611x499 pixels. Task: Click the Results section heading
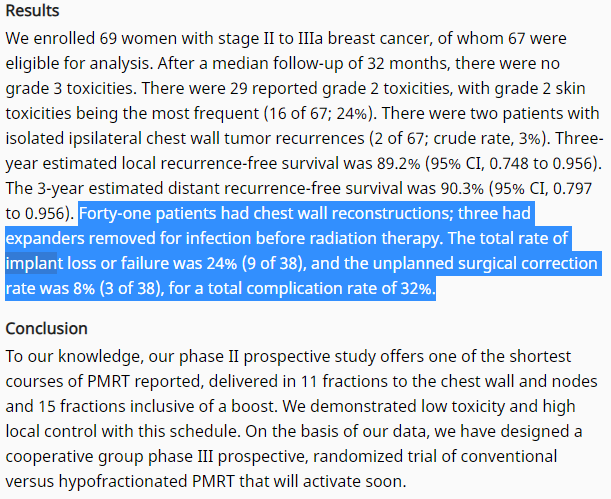[32, 11]
